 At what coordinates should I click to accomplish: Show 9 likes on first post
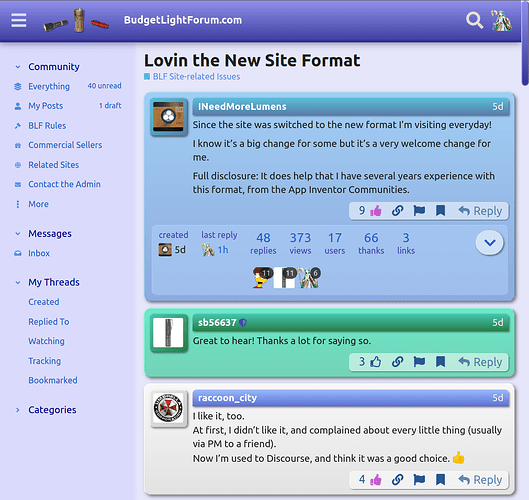point(362,211)
